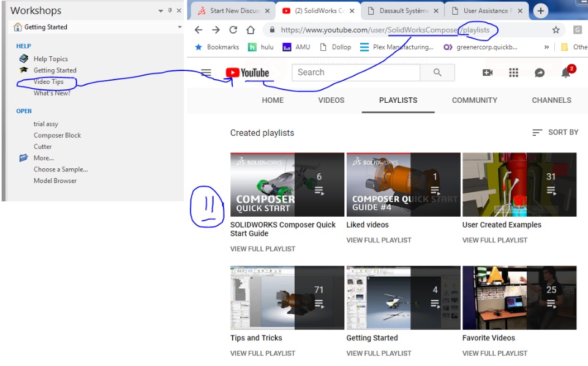Show more bookmarks with the chevron
The height and width of the screenshot is (366, 588).
click(546, 47)
